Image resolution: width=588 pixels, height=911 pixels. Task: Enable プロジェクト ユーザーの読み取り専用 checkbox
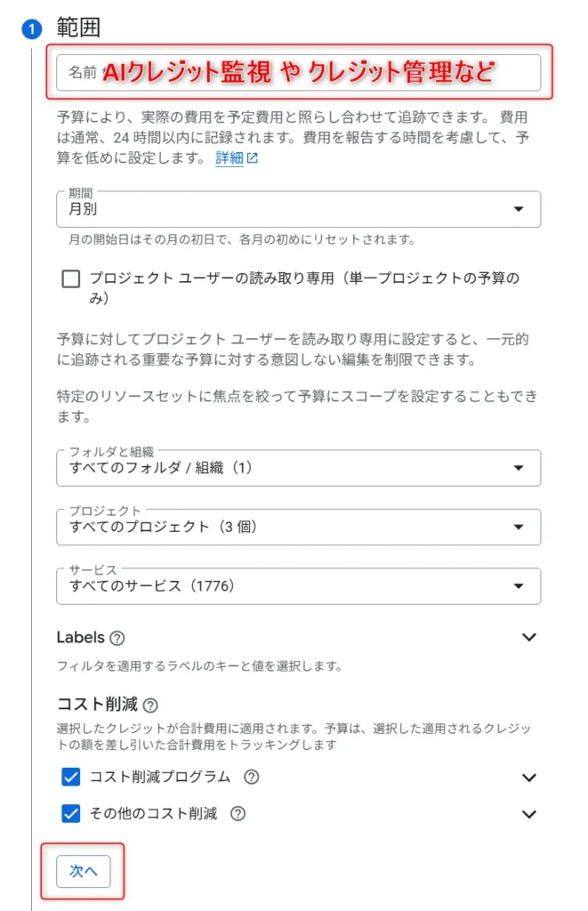pyautogui.click(x=71, y=279)
